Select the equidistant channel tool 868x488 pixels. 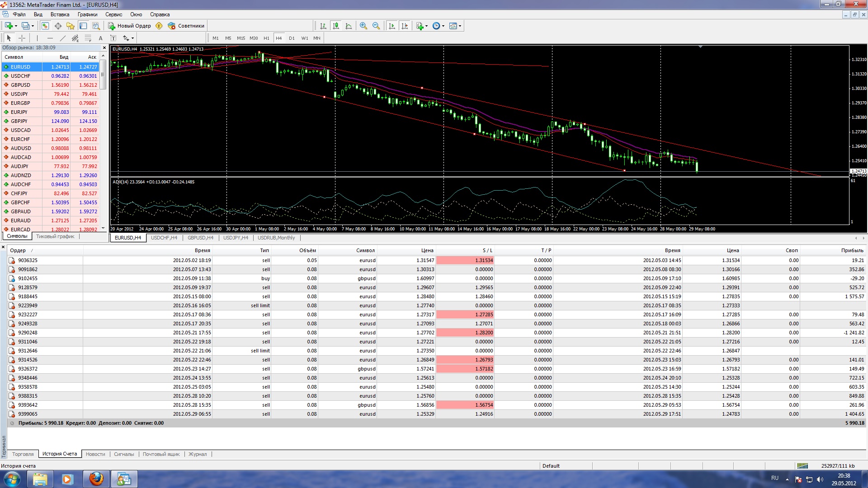point(75,38)
